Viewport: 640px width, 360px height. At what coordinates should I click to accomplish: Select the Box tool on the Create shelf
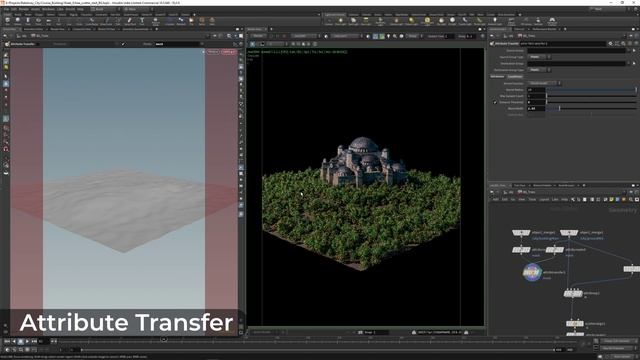7,20
